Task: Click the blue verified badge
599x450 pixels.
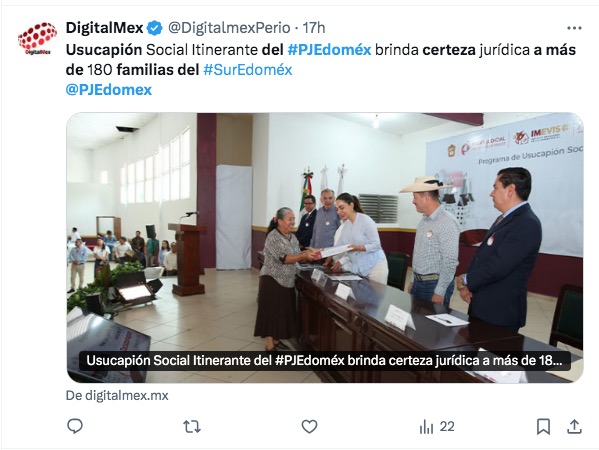Action: tap(155, 28)
